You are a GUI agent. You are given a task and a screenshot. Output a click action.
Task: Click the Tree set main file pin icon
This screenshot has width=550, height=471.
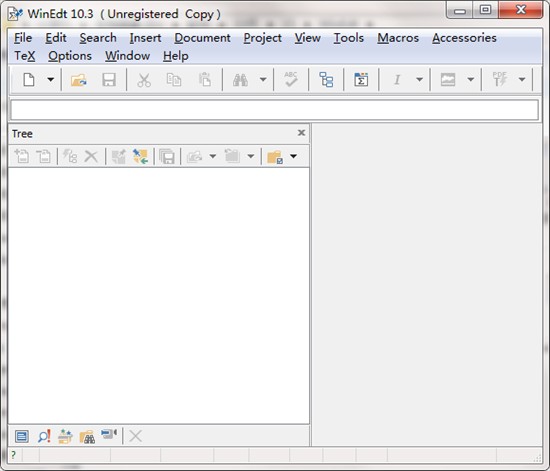[x=118, y=156]
